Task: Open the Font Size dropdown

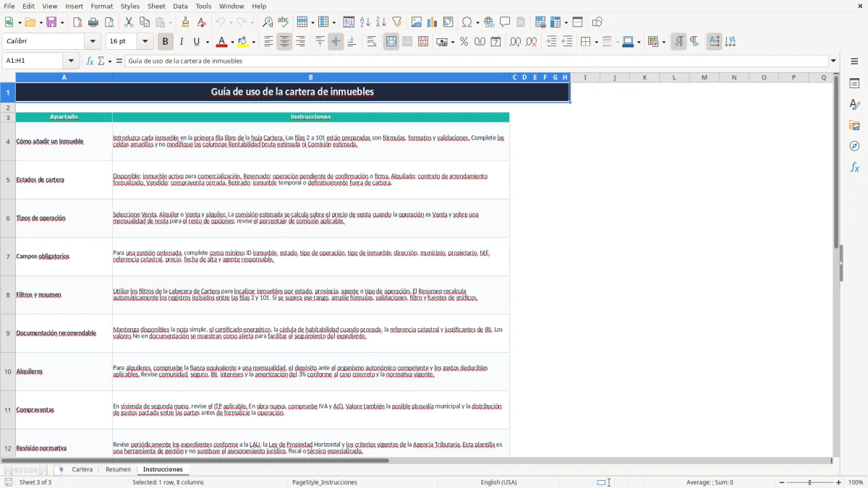Action: tap(145, 42)
